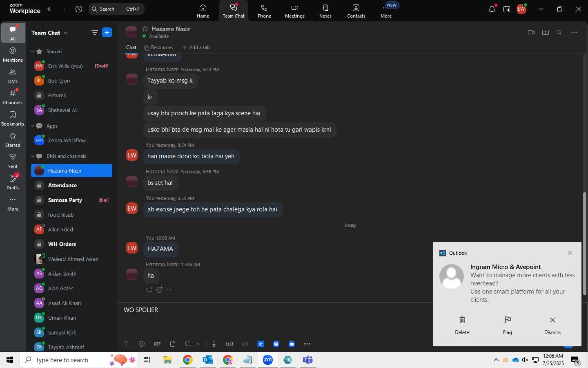This screenshot has height=368, width=588.
Task: Open the Notes tab
Action: [325, 11]
